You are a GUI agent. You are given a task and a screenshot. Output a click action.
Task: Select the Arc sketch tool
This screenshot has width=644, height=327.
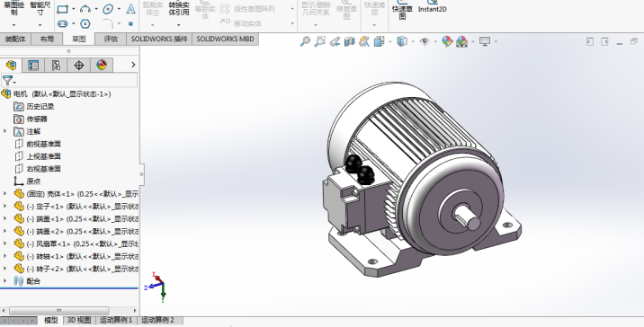(x=85, y=9)
